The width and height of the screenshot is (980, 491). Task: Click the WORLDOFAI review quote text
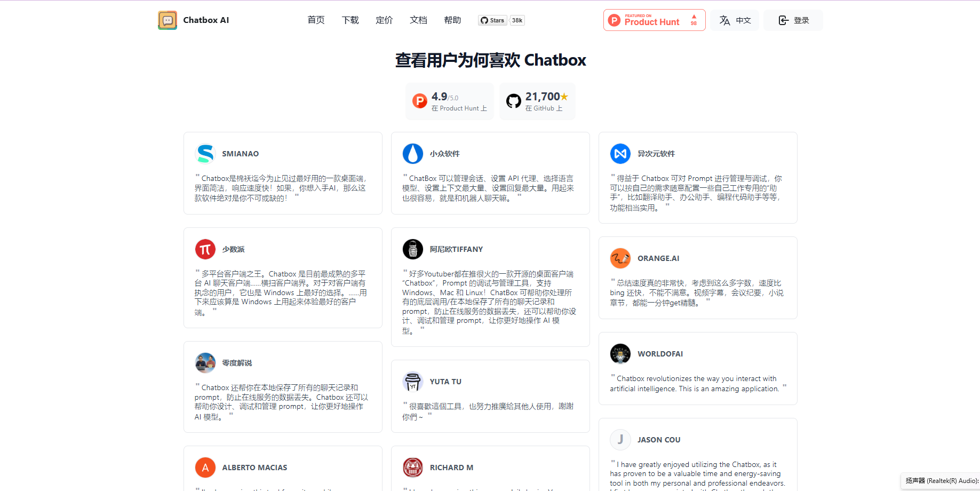[x=698, y=383]
